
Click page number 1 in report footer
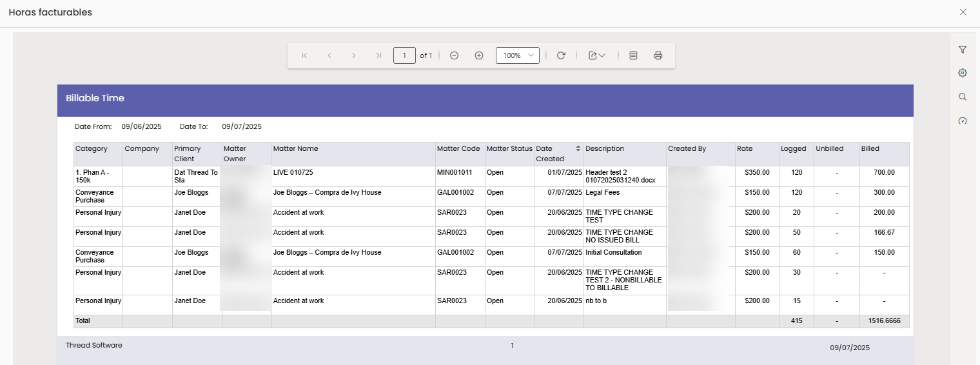click(x=512, y=346)
